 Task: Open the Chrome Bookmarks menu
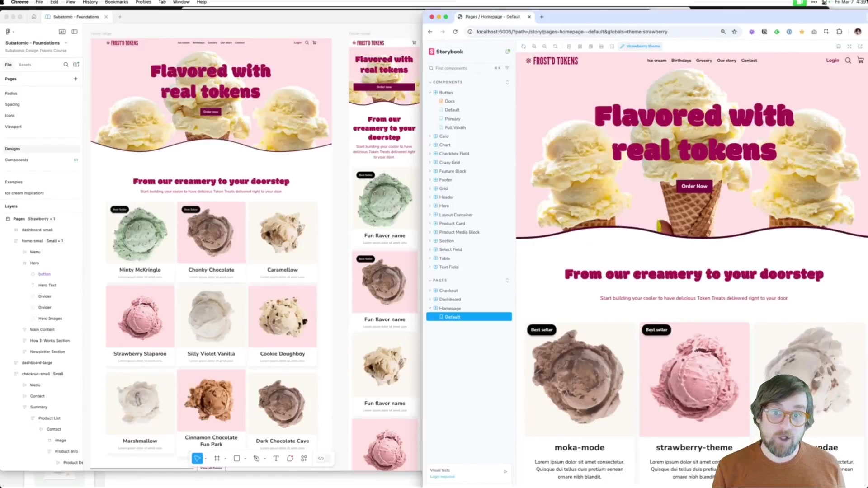coord(116,2)
